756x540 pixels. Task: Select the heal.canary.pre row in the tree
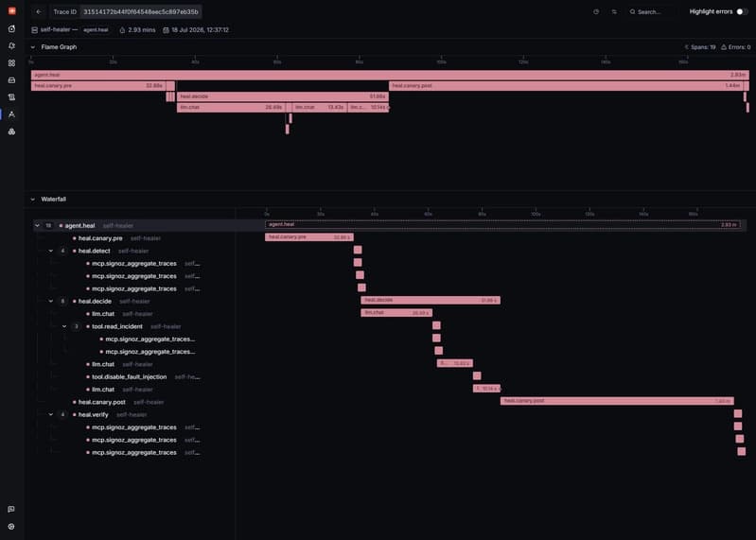tap(134, 238)
